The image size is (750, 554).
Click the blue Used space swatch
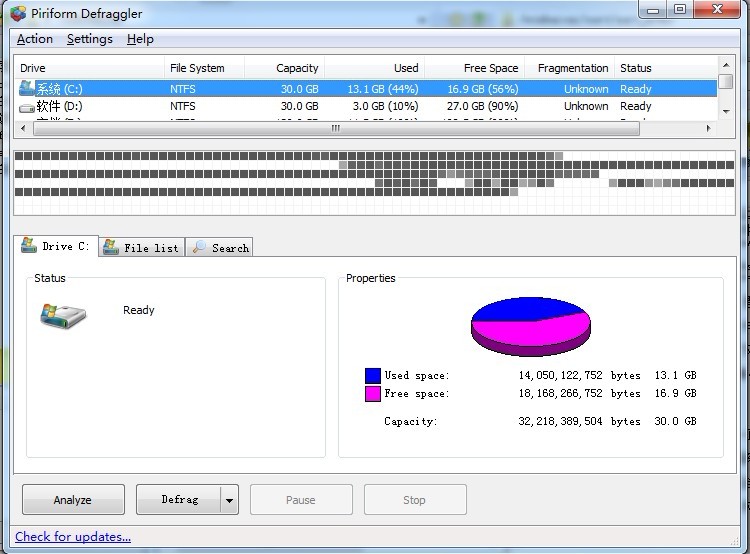click(373, 376)
